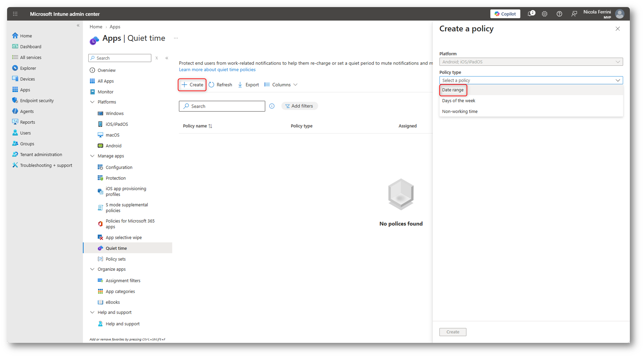
Task: Collapse the Apps resource menu
Action: 167,58
